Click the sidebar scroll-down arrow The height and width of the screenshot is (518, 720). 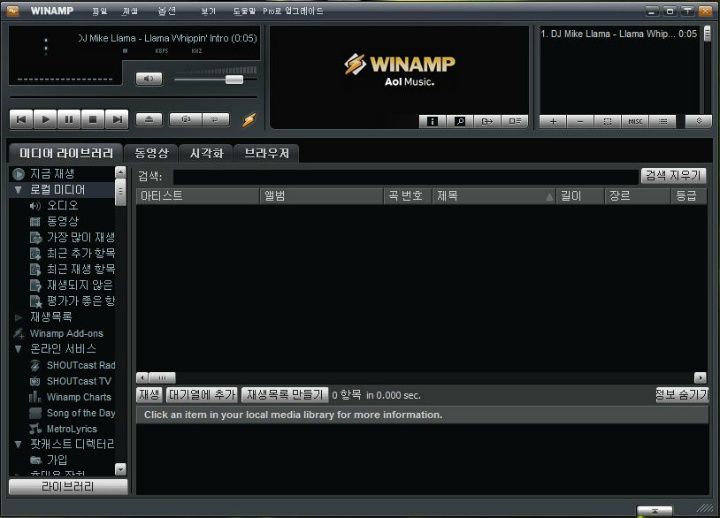[x=120, y=469]
